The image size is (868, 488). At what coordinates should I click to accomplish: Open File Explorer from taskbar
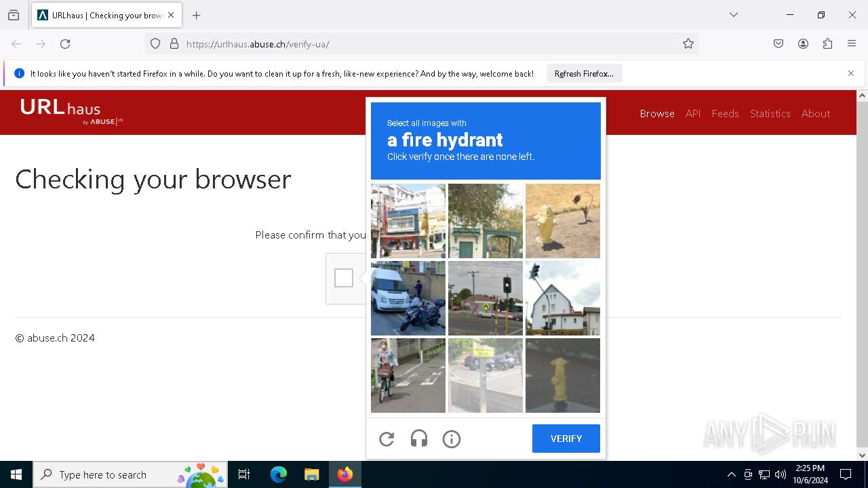[311, 474]
